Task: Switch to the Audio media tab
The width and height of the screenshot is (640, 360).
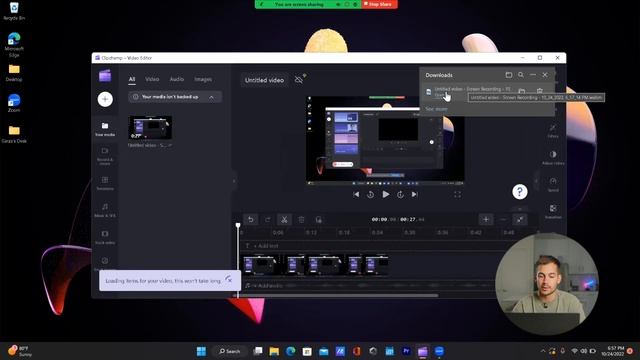Action: point(177,79)
